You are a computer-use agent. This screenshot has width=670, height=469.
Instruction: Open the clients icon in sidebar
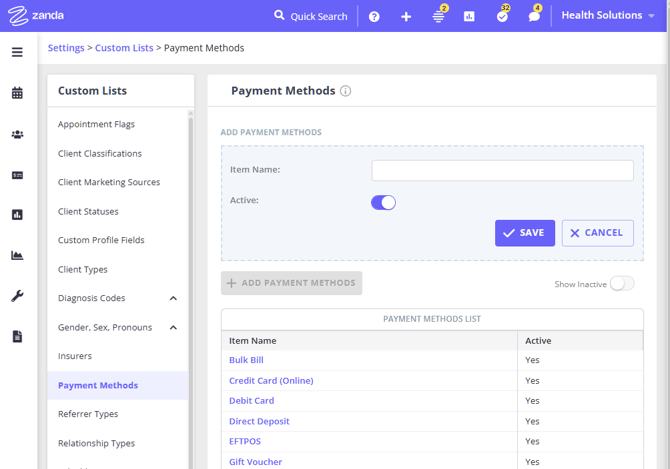click(17, 134)
